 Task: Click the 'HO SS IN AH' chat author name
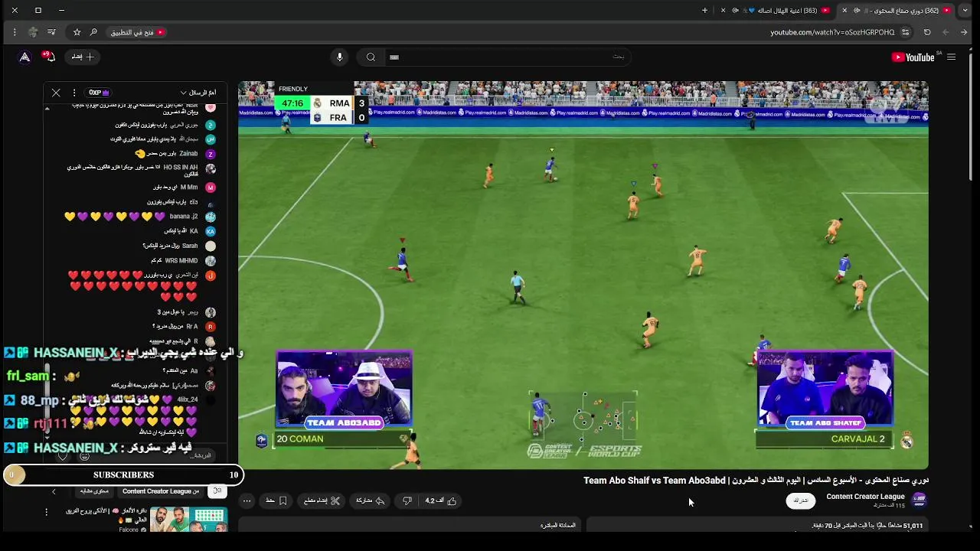coord(181,167)
